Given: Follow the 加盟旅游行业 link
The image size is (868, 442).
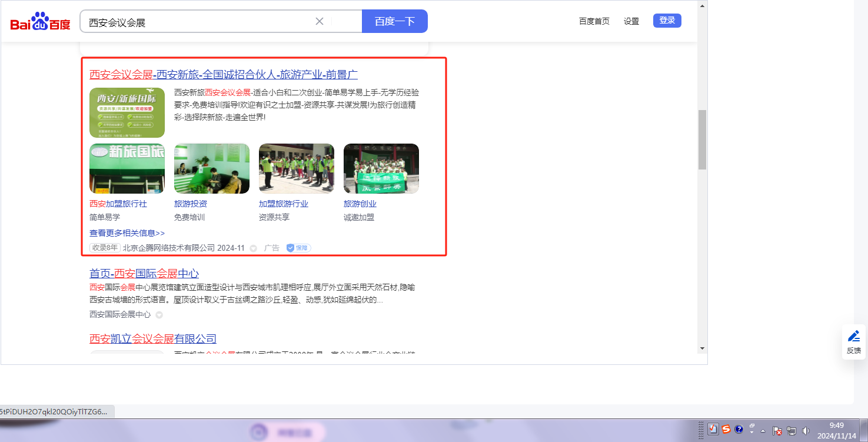Looking at the screenshot, I should (x=284, y=204).
